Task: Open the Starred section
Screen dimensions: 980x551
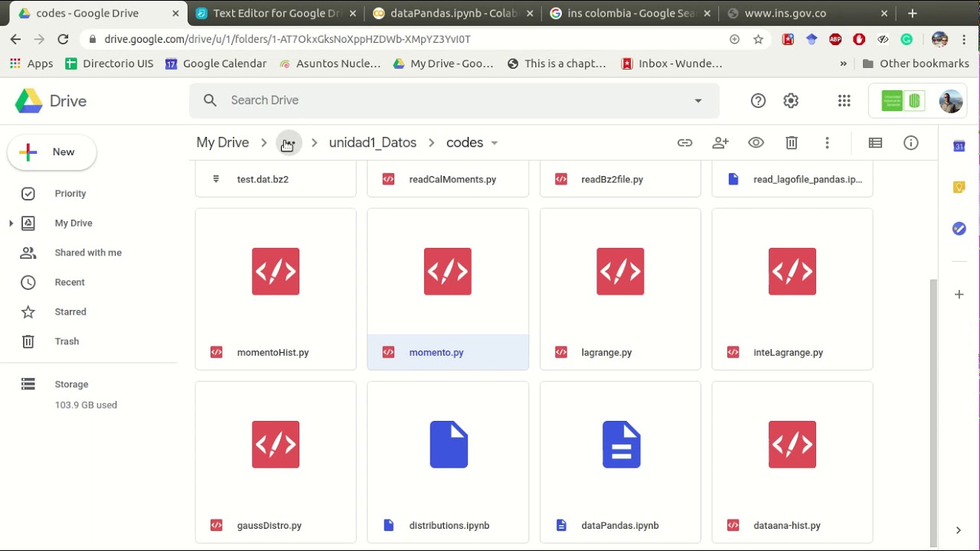Action: point(70,311)
